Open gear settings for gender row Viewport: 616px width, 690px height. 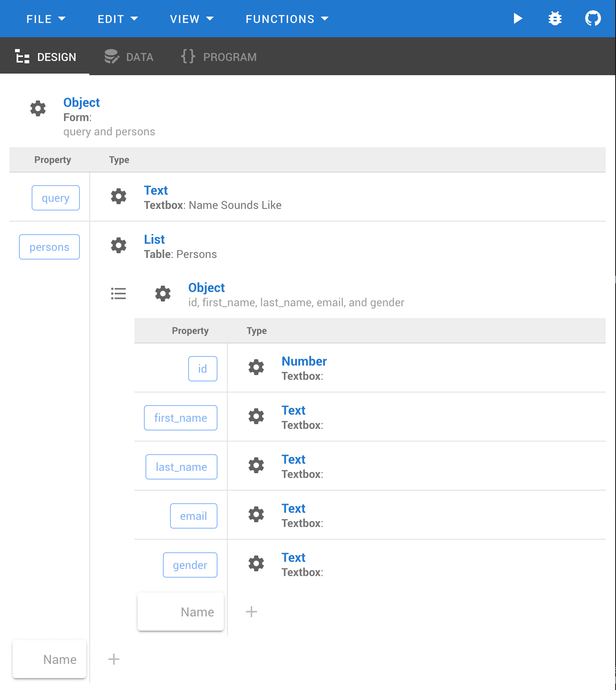[x=256, y=563]
